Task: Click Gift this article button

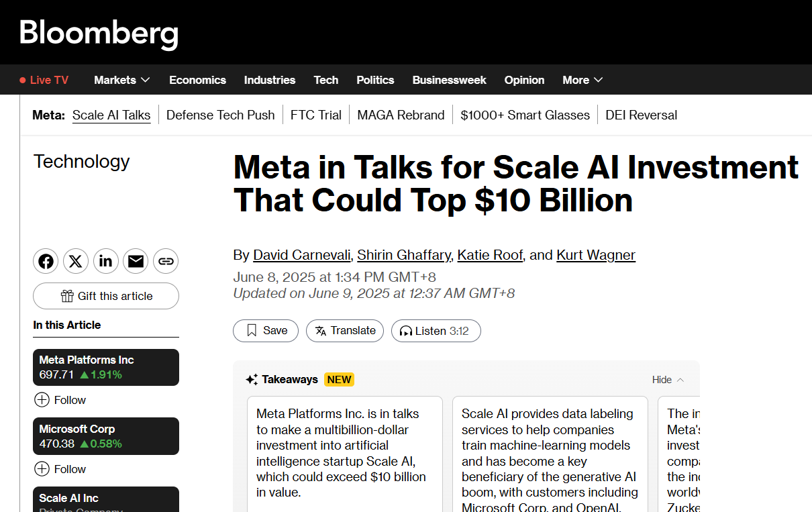Action: (106, 296)
